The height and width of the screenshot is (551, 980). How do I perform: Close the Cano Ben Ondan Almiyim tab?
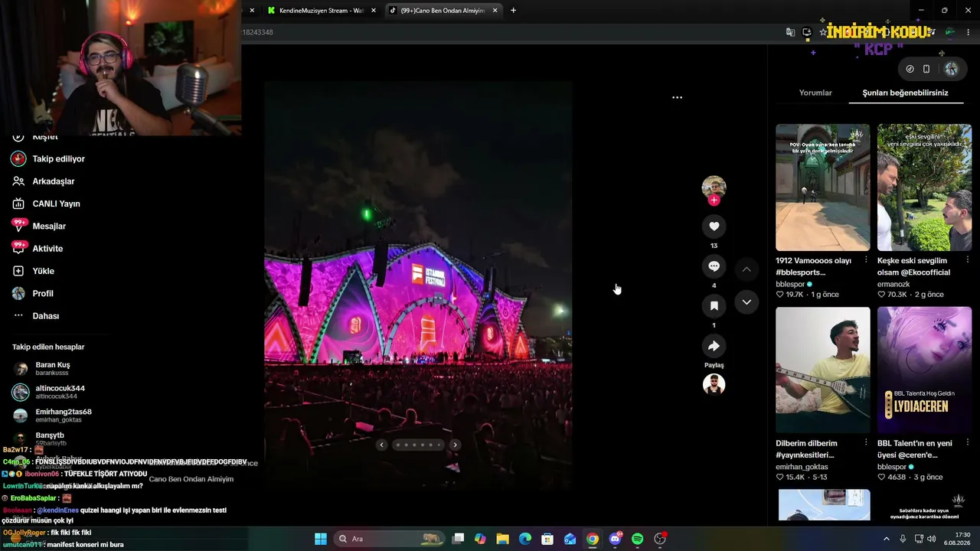point(495,11)
